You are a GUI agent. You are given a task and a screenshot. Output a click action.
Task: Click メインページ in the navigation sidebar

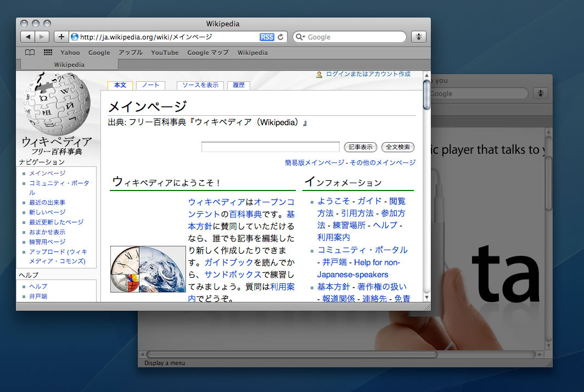47,173
